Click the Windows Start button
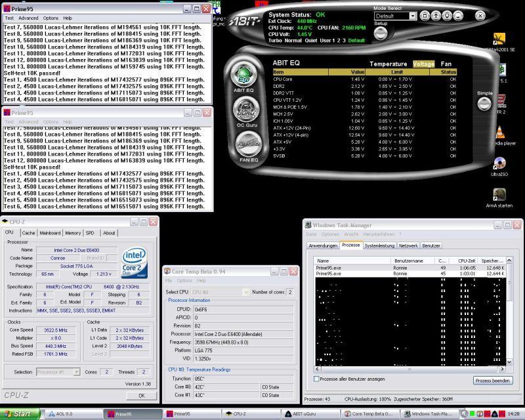Viewport: 525px width, 420px height. [20, 414]
